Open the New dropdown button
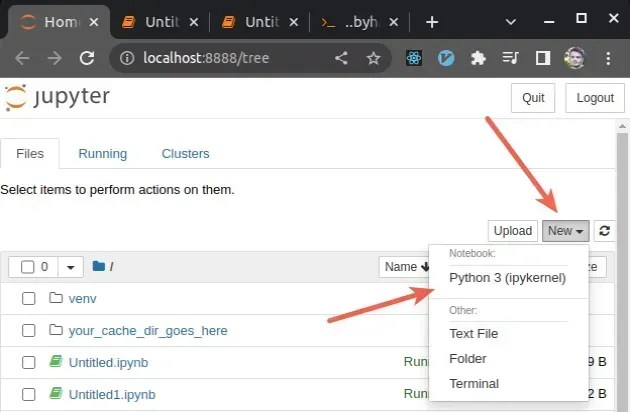The width and height of the screenshot is (630, 412). 565,231
